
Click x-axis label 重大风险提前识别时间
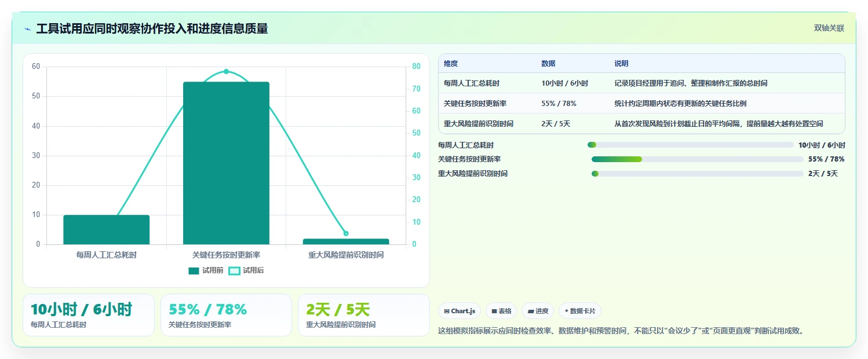point(346,255)
